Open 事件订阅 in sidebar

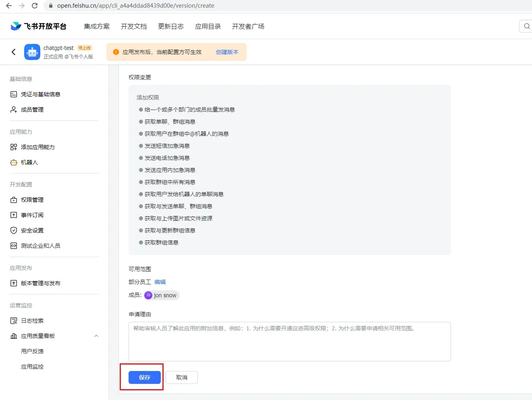click(32, 215)
